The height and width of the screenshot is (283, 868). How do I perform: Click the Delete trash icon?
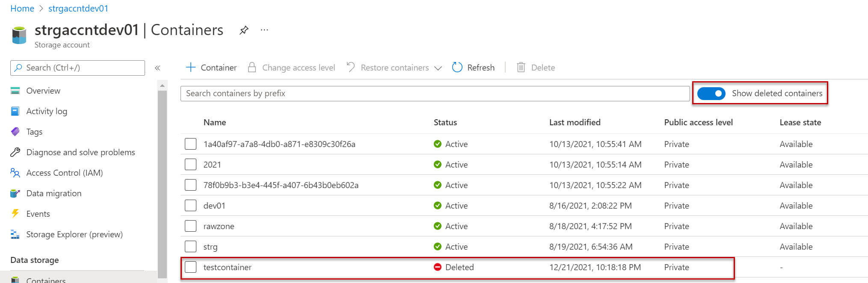pyautogui.click(x=521, y=68)
